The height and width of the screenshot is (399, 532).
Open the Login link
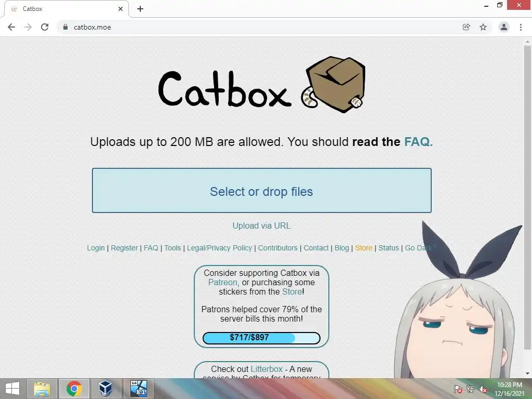pyautogui.click(x=96, y=248)
